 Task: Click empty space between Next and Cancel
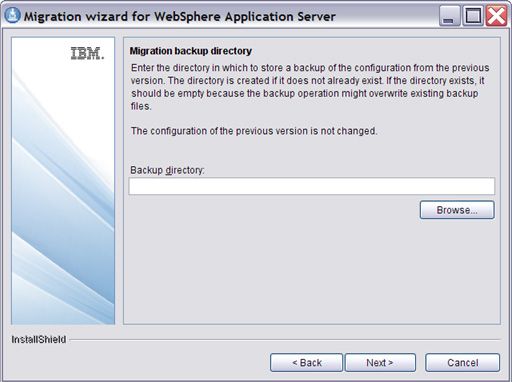click(x=420, y=362)
